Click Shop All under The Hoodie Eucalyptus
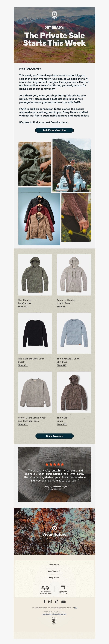This screenshot has height=644, width=109. 23,307
